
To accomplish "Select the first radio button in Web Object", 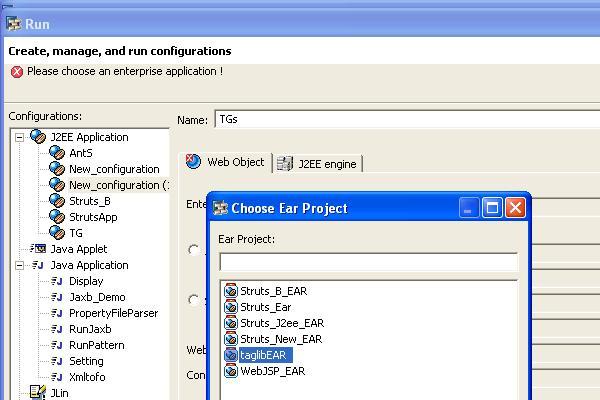I will [194, 250].
